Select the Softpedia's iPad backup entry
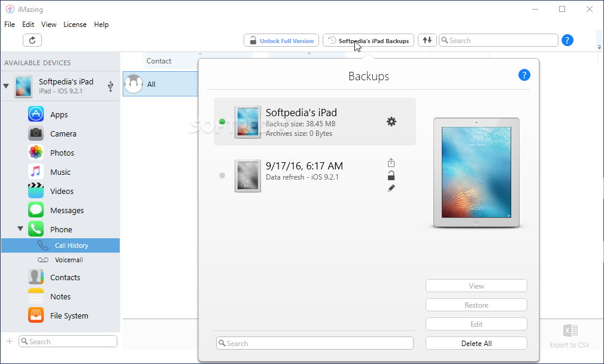Image resolution: width=604 pixels, height=364 pixels. (315, 122)
